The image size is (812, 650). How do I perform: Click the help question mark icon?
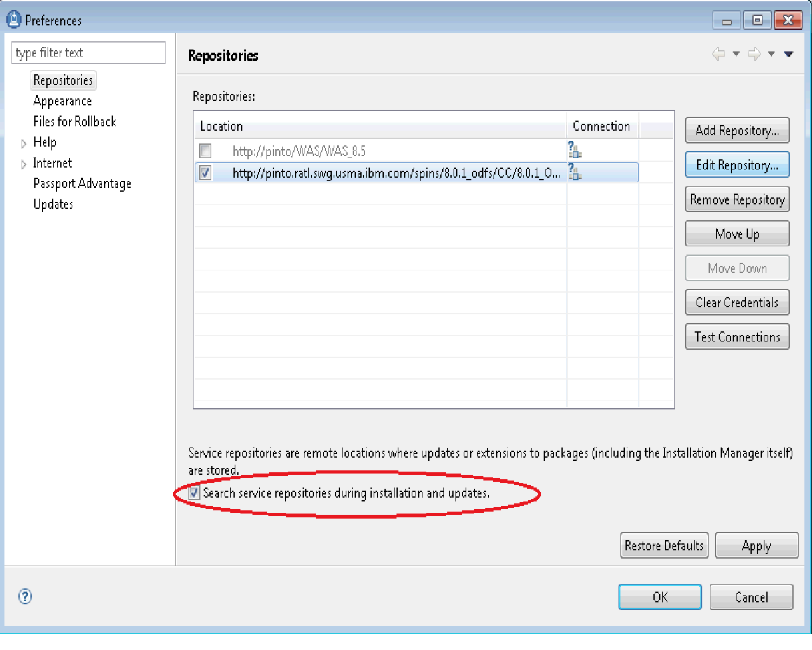(x=25, y=596)
